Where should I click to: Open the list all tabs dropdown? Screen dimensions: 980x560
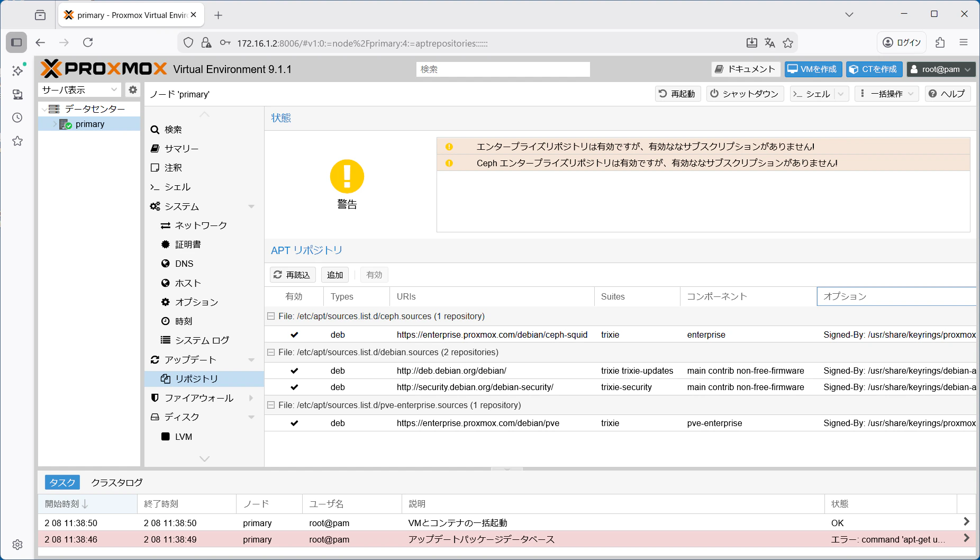click(849, 15)
